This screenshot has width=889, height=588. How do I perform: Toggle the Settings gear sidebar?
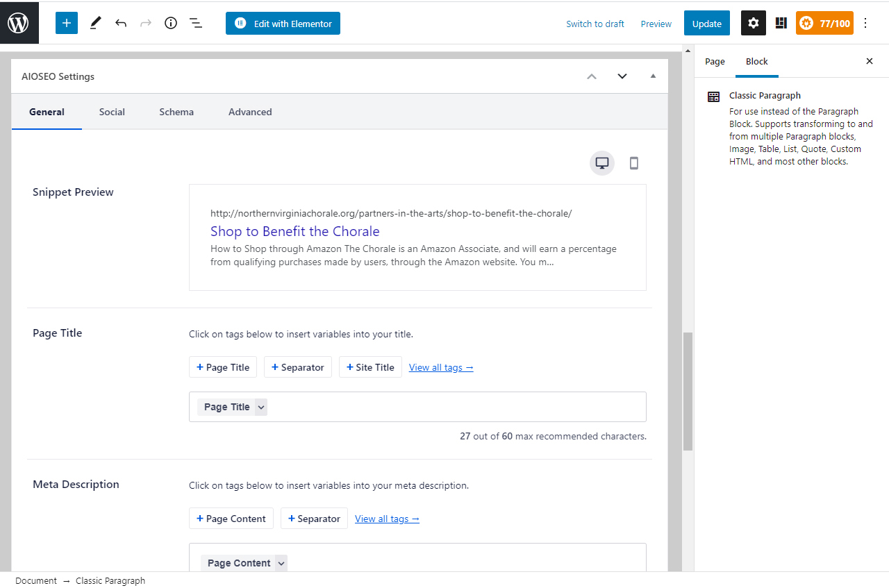click(x=754, y=23)
